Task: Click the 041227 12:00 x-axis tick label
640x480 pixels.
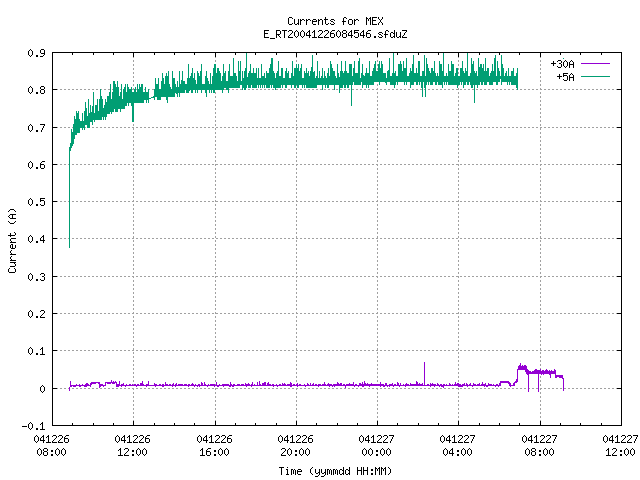Action: coord(620,445)
